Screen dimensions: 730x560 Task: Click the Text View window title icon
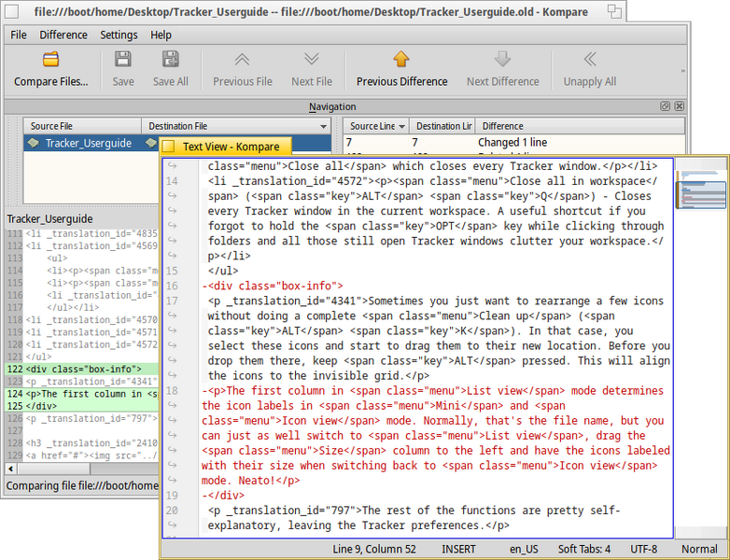[x=169, y=147]
